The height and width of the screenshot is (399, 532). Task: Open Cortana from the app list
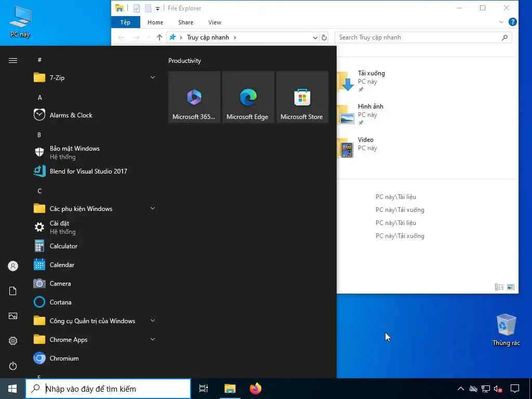click(x=95, y=302)
